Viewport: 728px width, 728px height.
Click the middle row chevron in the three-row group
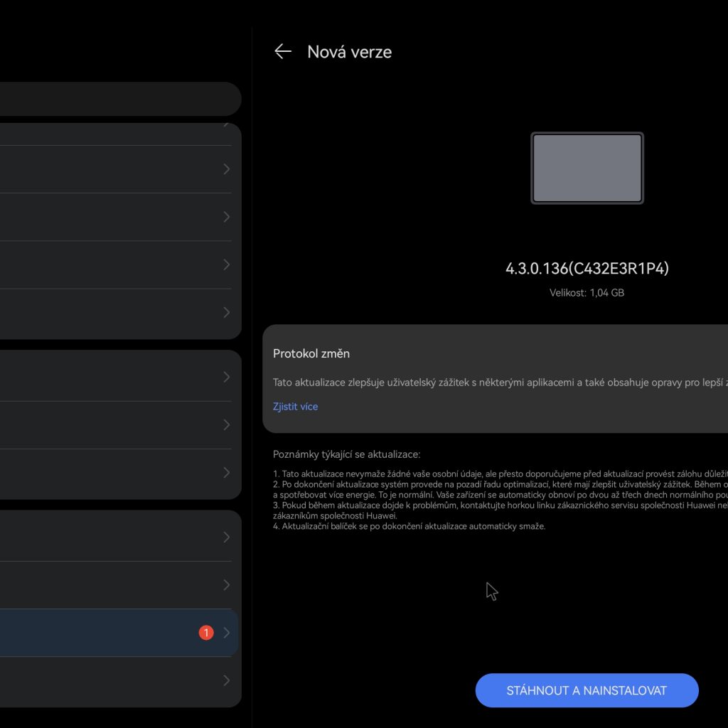click(227, 424)
